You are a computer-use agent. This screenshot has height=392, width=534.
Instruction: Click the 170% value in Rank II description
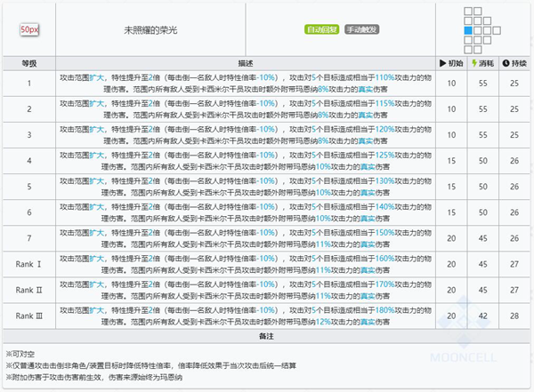(x=384, y=284)
